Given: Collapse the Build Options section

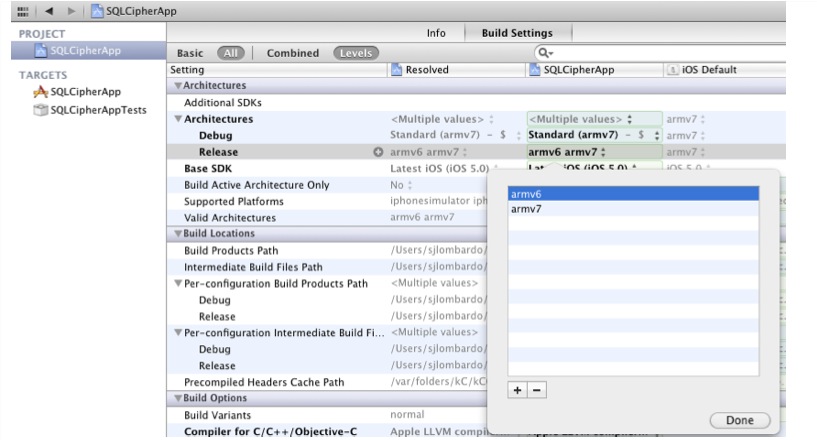Looking at the screenshot, I should [x=178, y=398].
